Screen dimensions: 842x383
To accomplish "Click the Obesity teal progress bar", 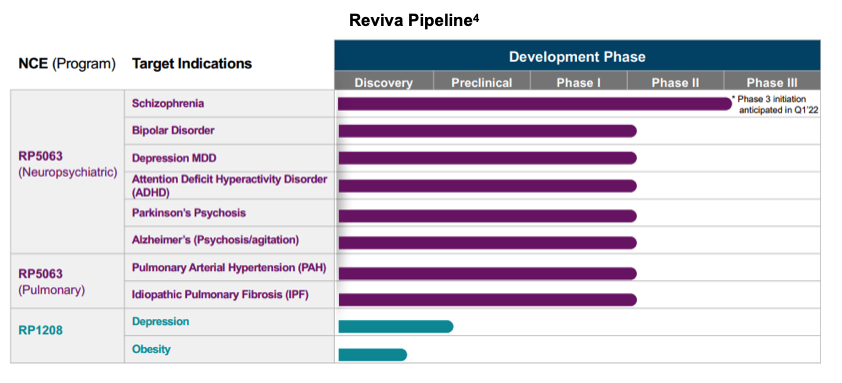I will tap(373, 355).
